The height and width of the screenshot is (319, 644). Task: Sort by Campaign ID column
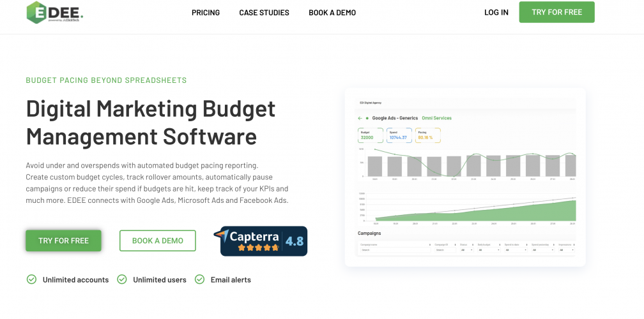[455, 245]
